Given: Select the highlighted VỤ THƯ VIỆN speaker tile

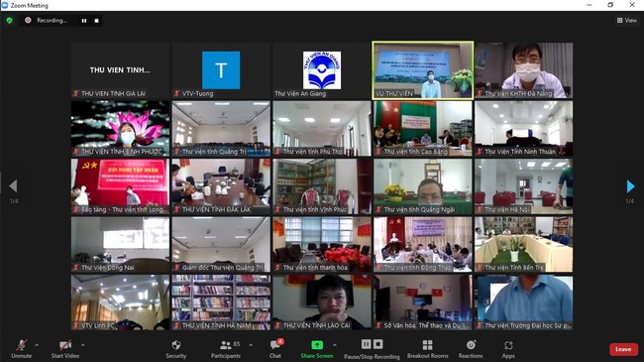Looking at the screenshot, I should 423,70.
